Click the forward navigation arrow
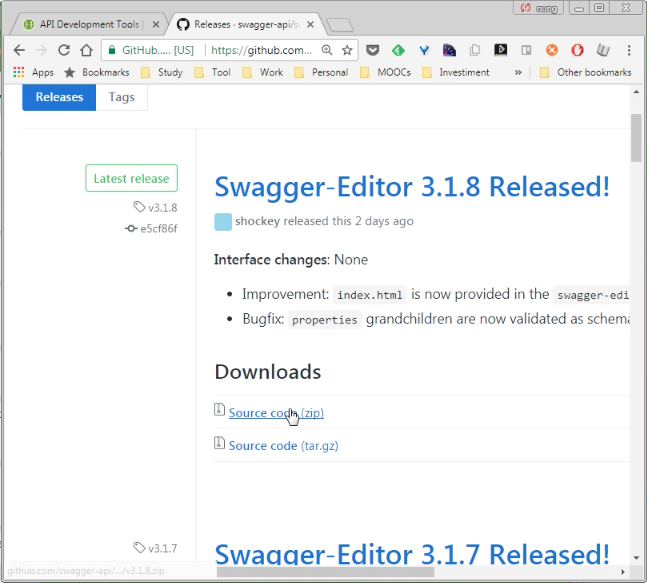647x583 pixels. 41,50
